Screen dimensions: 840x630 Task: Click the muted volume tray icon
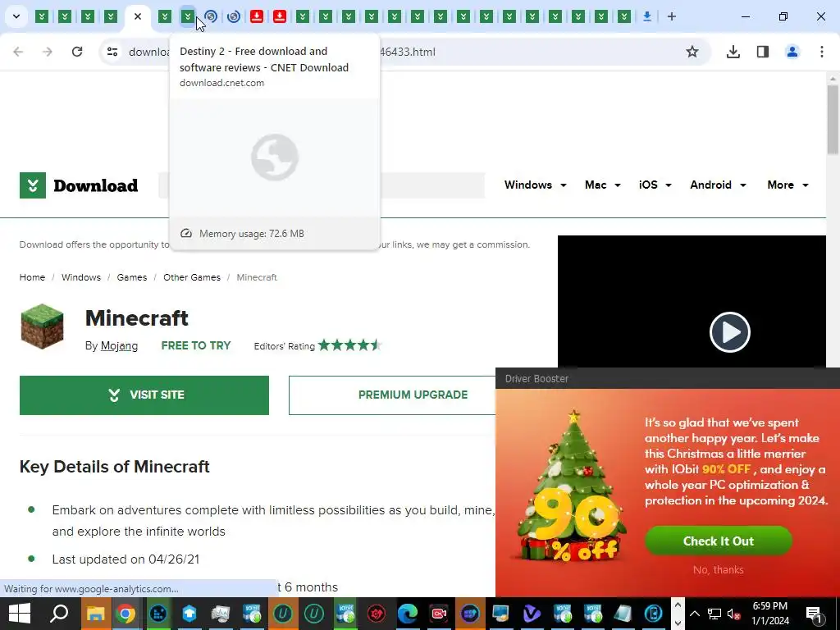pyautogui.click(x=733, y=614)
